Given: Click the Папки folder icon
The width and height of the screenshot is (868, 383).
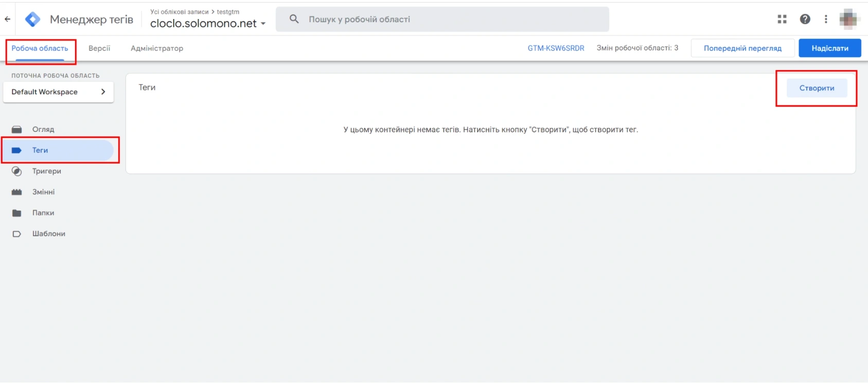Looking at the screenshot, I should (x=17, y=213).
